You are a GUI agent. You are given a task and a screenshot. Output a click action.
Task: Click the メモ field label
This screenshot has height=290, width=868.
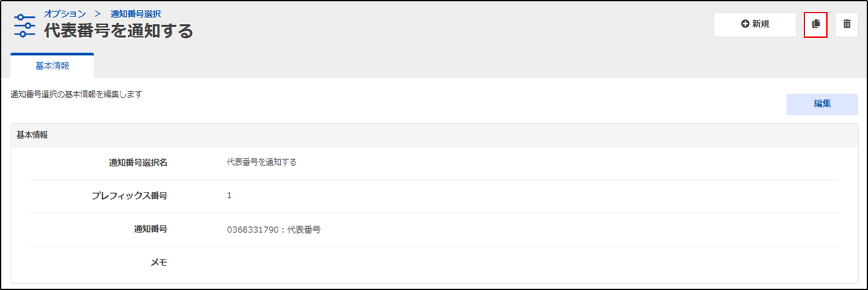pos(159,262)
